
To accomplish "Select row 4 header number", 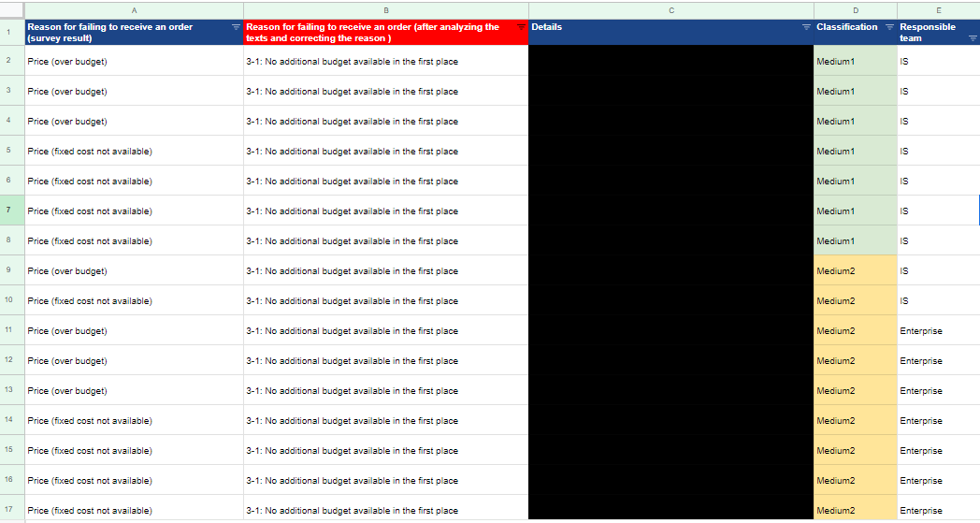I will point(12,121).
